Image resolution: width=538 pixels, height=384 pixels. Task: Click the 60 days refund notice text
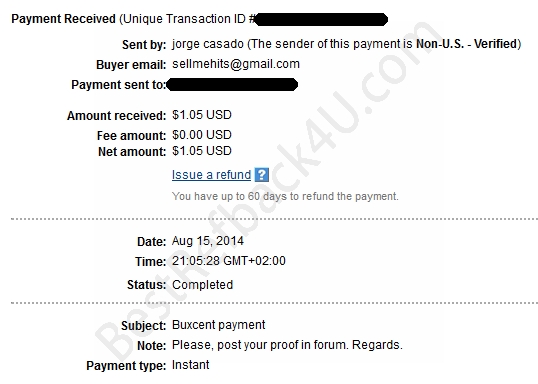tap(285, 196)
